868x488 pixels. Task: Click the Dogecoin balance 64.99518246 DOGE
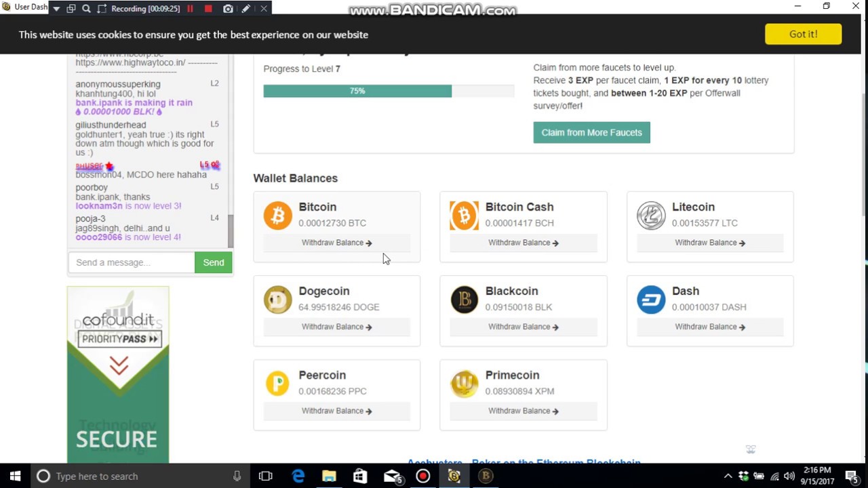click(339, 307)
